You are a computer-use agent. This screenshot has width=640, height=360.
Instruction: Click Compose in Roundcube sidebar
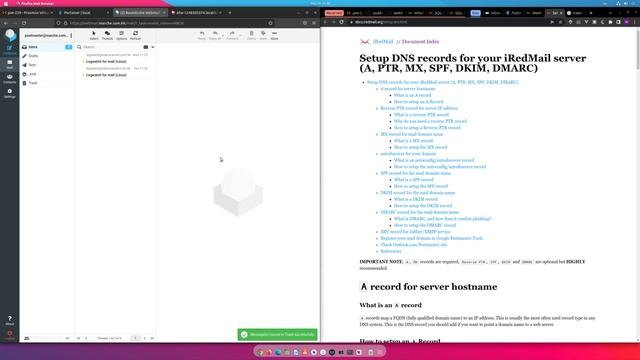tap(9, 50)
